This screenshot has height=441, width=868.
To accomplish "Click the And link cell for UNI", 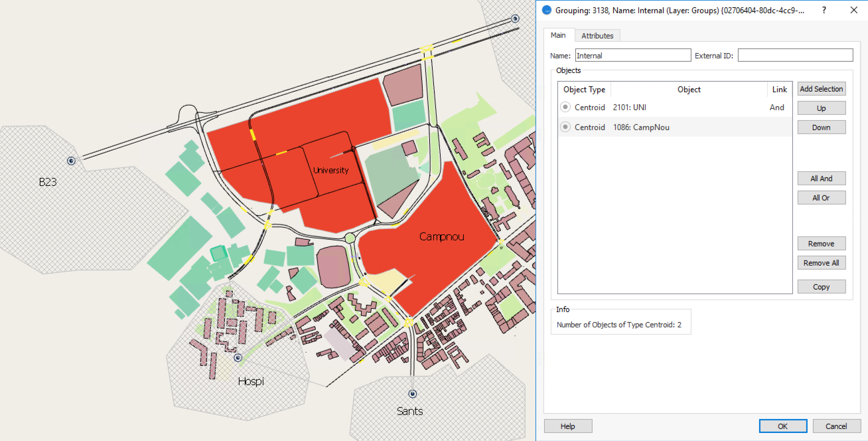I will (x=777, y=108).
